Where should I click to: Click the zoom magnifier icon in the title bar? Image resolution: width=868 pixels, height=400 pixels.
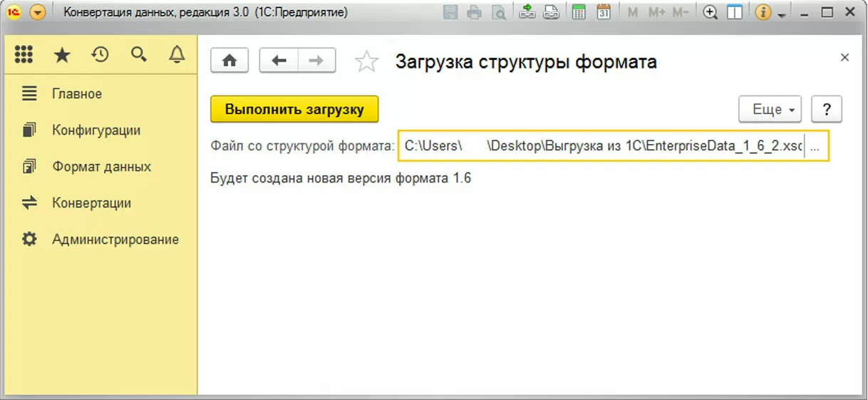(x=710, y=12)
